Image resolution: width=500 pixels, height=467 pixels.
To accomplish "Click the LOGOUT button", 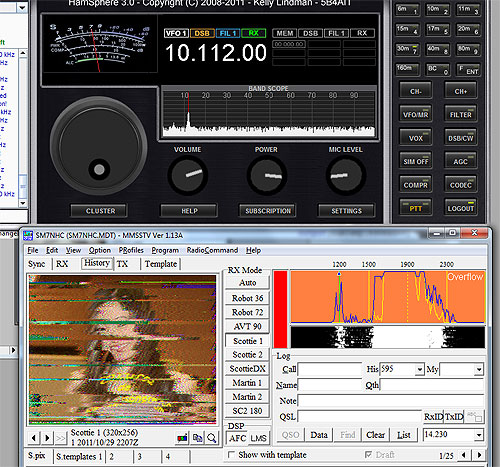I will pos(461,208).
